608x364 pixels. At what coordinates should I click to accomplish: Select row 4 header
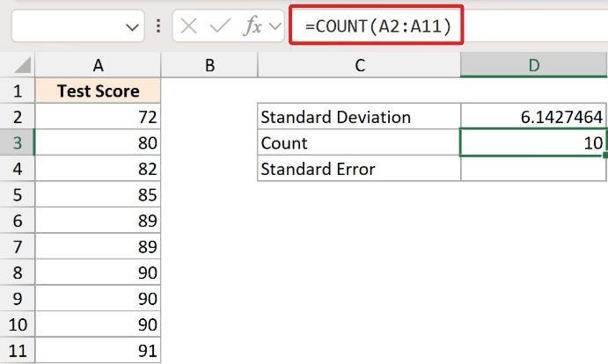coord(17,169)
